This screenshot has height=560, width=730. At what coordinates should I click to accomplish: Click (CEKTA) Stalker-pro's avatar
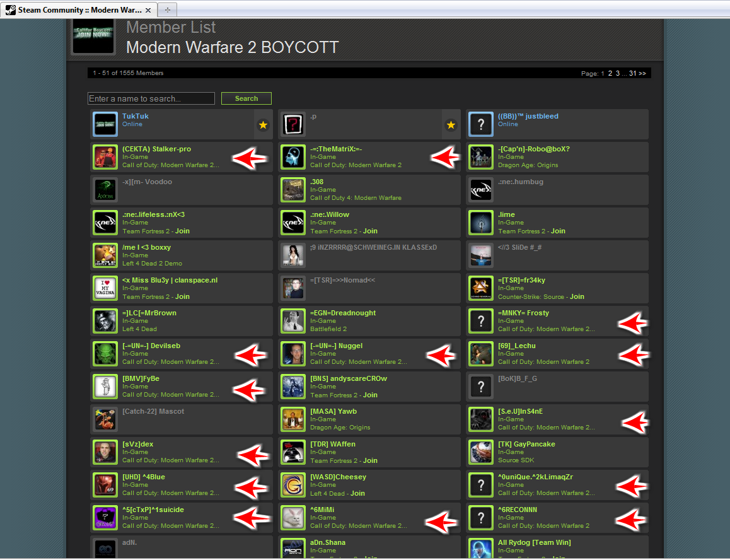105,157
